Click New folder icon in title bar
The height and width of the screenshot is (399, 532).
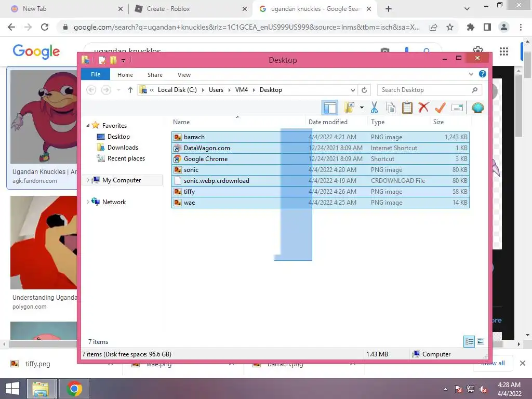click(x=113, y=60)
